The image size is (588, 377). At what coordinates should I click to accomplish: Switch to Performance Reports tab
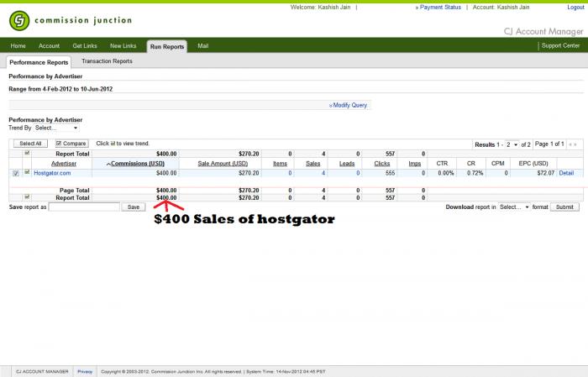click(x=39, y=62)
